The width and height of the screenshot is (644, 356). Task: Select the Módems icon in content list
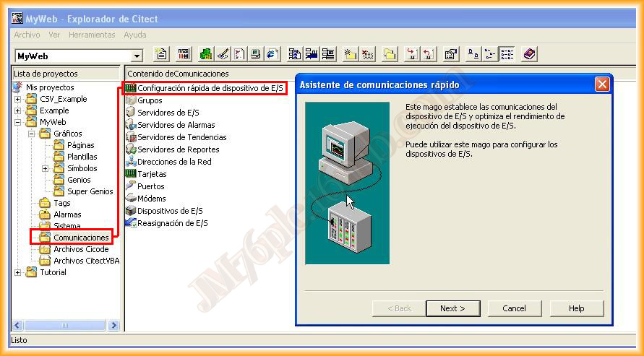click(131, 199)
